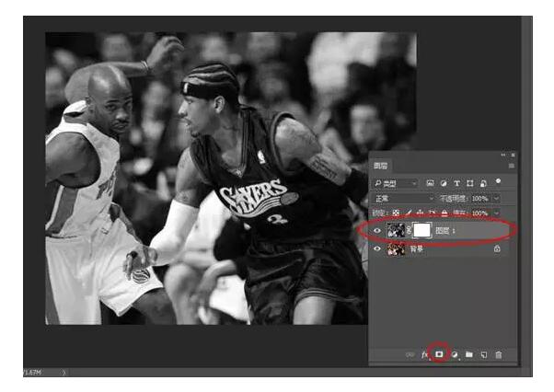The width and height of the screenshot is (554, 392).
Task: Create a new layer group folder
Action: (468, 353)
